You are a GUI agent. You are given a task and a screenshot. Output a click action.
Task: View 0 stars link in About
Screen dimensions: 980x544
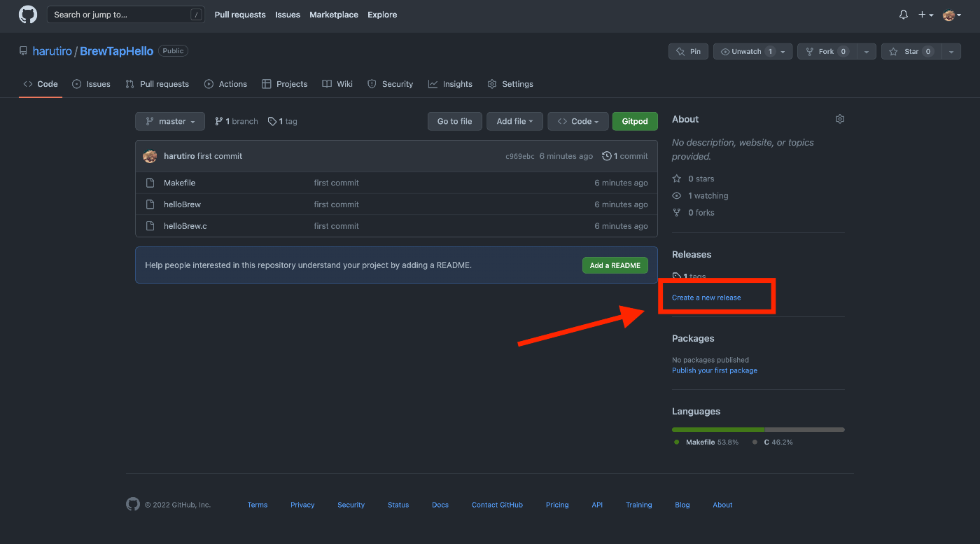point(694,179)
